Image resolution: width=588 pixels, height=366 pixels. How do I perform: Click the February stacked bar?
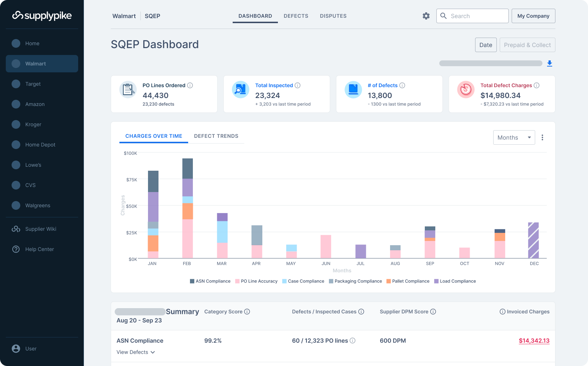pos(187,208)
